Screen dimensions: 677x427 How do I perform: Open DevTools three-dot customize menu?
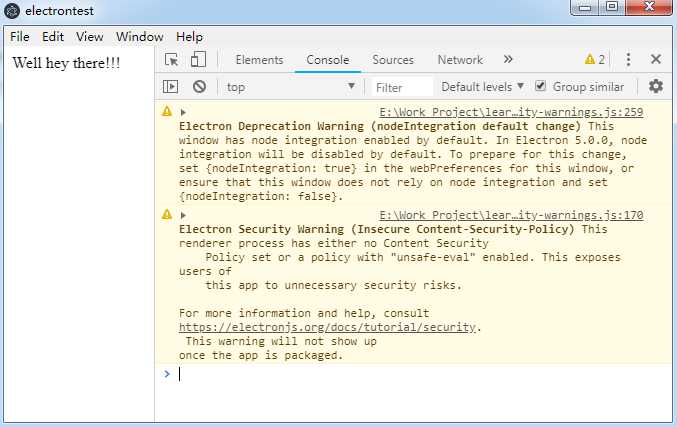[x=628, y=59]
